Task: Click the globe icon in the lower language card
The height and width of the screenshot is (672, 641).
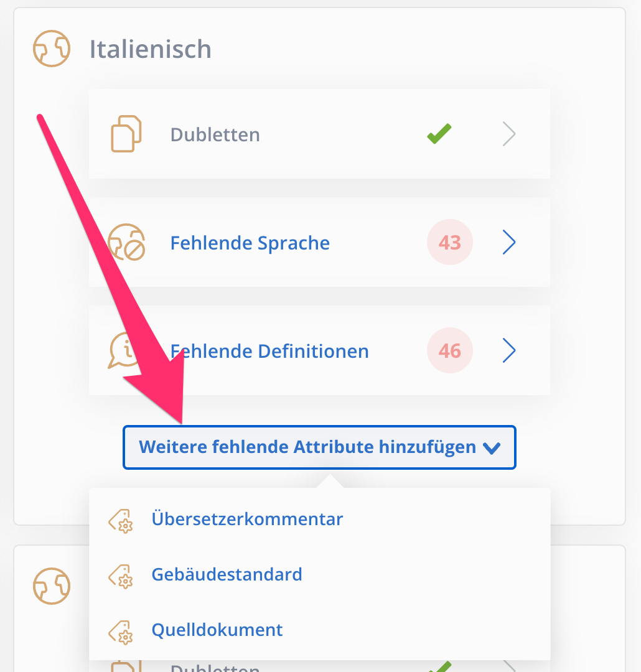Action: coord(52,586)
